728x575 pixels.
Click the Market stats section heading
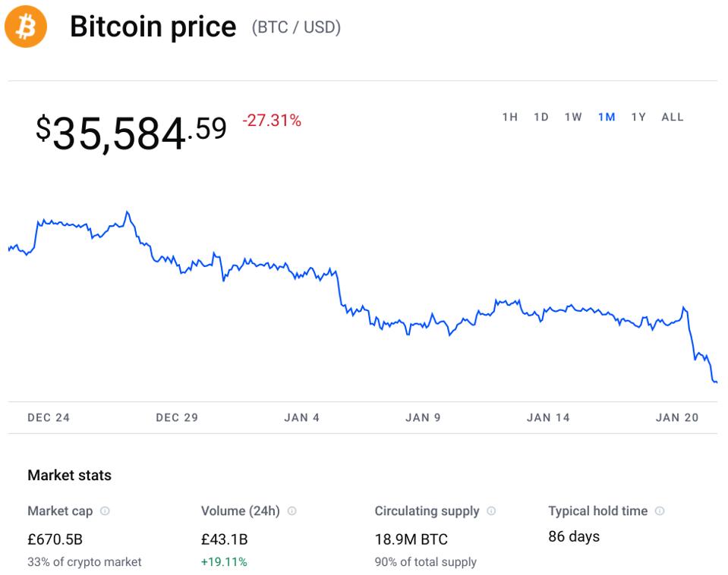69,476
